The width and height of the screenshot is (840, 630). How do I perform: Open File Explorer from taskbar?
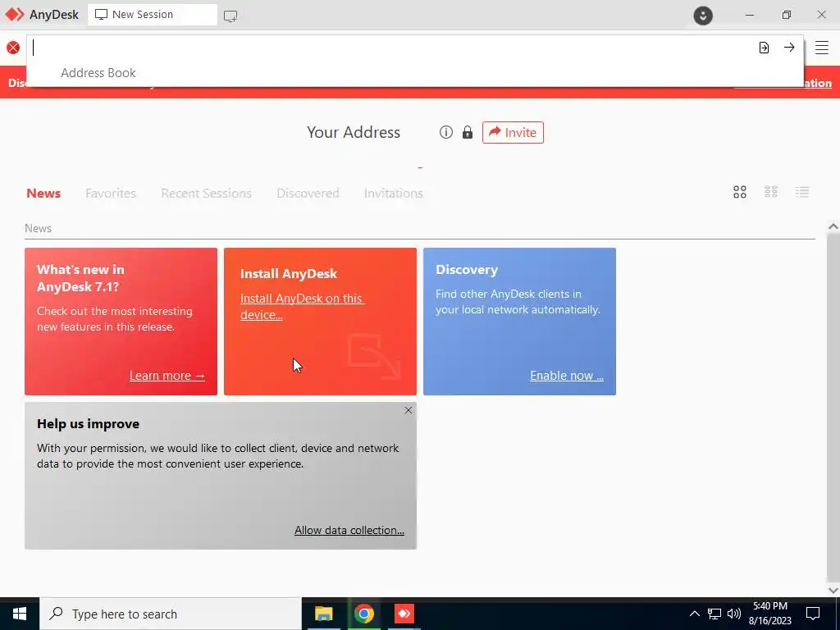point(323,614)
